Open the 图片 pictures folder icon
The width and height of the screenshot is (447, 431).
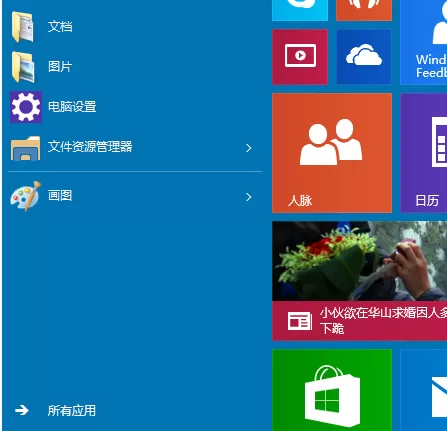tap(23, 67)
